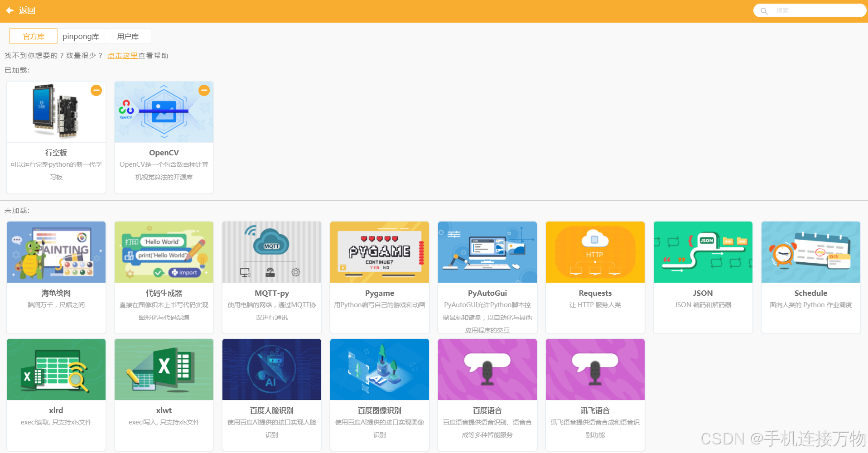Load the Requests HTTP library image
868x453 pixels.
595,252
